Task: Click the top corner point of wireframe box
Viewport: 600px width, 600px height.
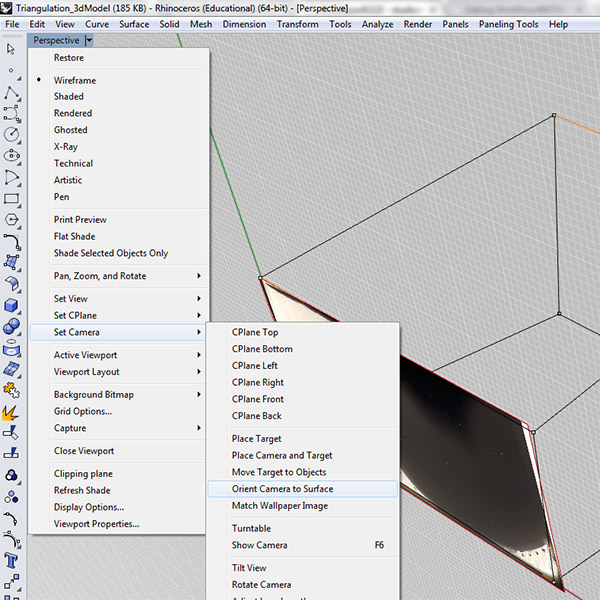Action: tap(554, 115)
